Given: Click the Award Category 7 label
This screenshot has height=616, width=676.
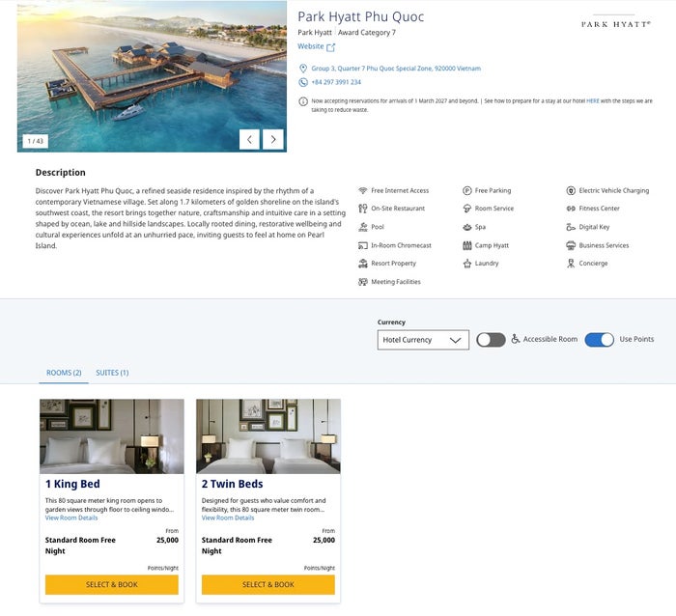Looking at the screenshot, I should (367, 32).
